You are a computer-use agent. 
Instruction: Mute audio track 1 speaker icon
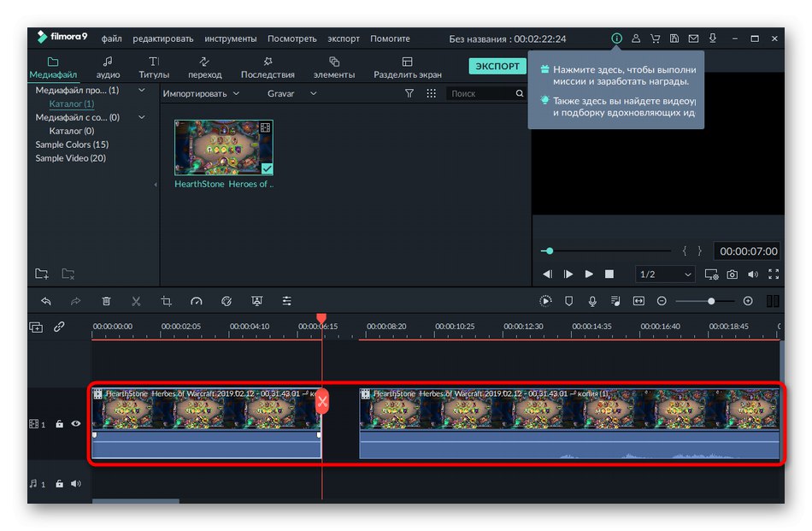click(76, 483)
